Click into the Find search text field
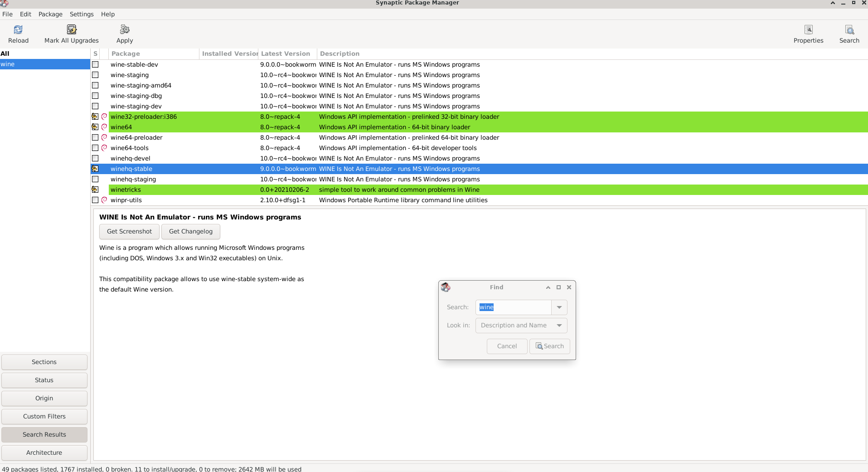The width and height of the screenshot is (868, 472). (514, 307)
